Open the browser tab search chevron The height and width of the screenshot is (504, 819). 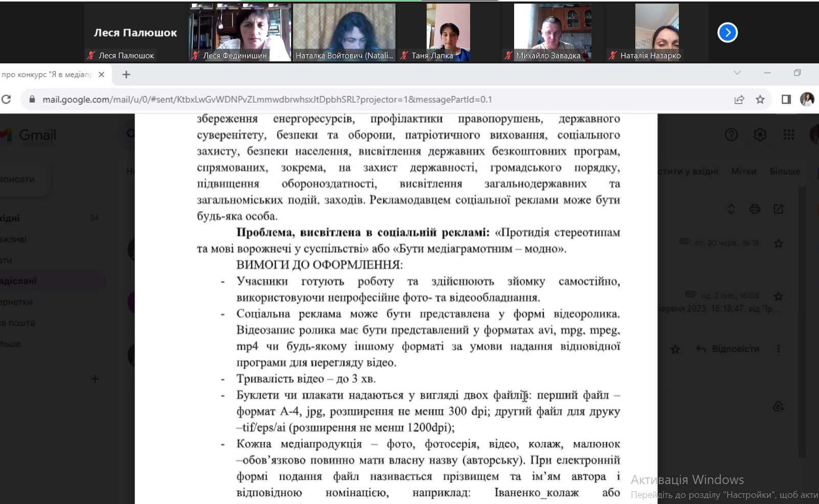737,73
